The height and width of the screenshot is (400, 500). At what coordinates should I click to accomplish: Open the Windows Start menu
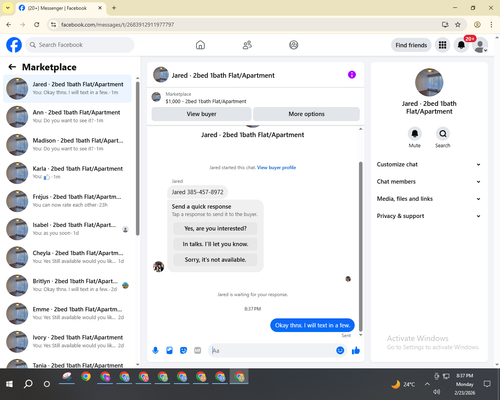pyautogui.click(x=9, y=384)
